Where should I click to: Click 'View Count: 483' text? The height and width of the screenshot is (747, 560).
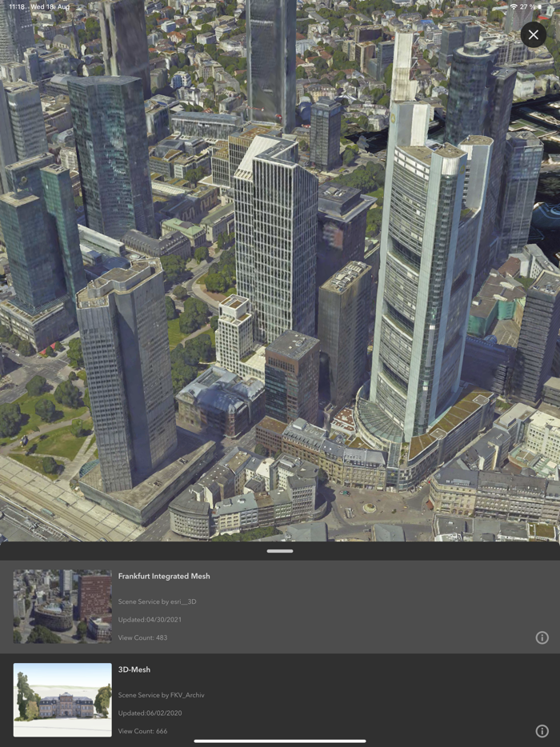[x=142, y=637]
